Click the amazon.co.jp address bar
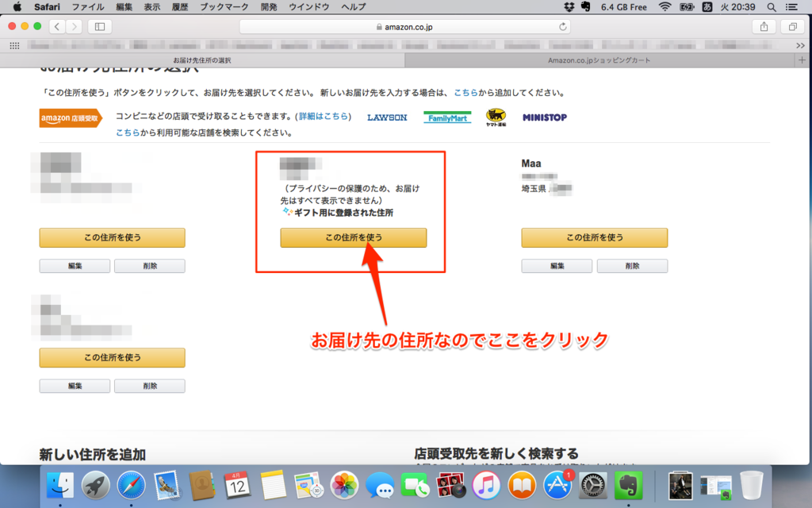The width and height of the screenshot is (812, 508). click(x=404, y=26)
